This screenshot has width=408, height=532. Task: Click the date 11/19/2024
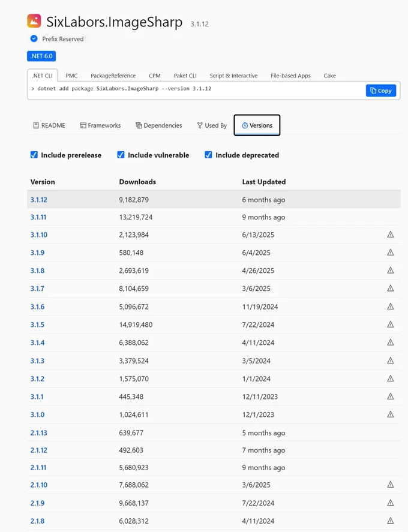(260, 306)
